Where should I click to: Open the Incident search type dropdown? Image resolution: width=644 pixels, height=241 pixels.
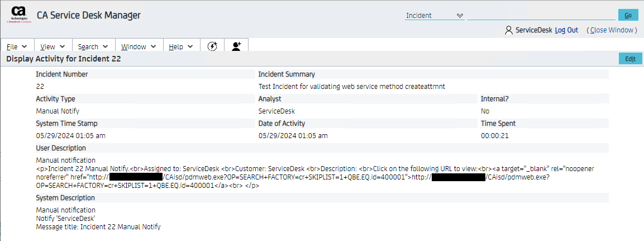(x=435, y=16)
